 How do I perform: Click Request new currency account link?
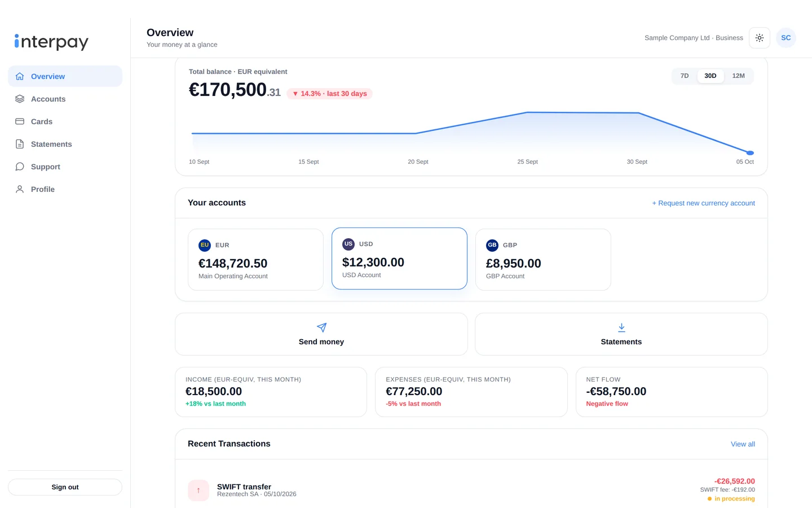(703, 203)
